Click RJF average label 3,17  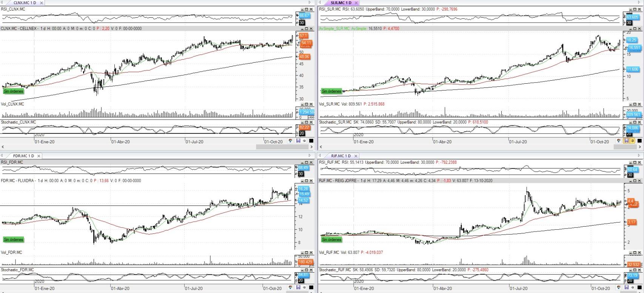632,222
